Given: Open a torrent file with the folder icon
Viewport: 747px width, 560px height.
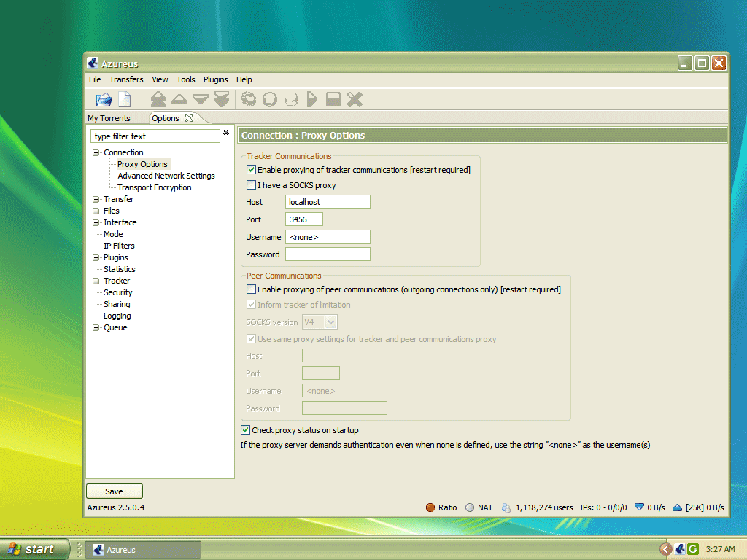Looking at the screenshot, I should (x=104, y=99).
